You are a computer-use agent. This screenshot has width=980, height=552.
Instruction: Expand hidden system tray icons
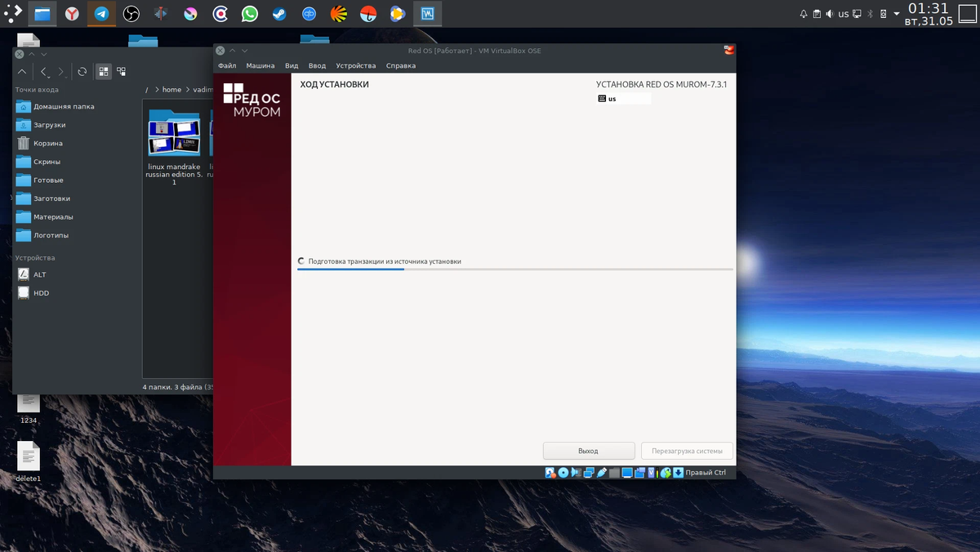(x=897, y=14)
